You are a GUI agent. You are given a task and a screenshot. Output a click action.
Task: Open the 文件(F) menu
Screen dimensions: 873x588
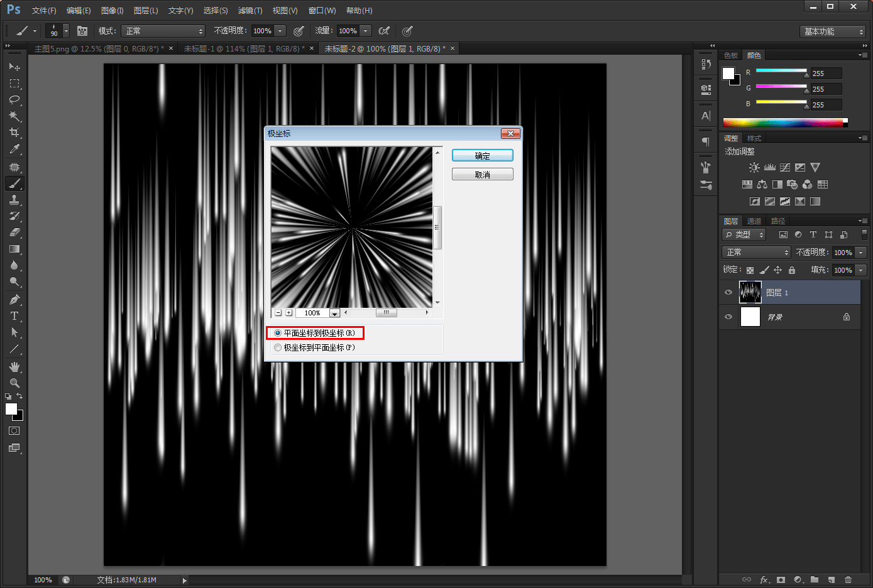tap(44, 11)
